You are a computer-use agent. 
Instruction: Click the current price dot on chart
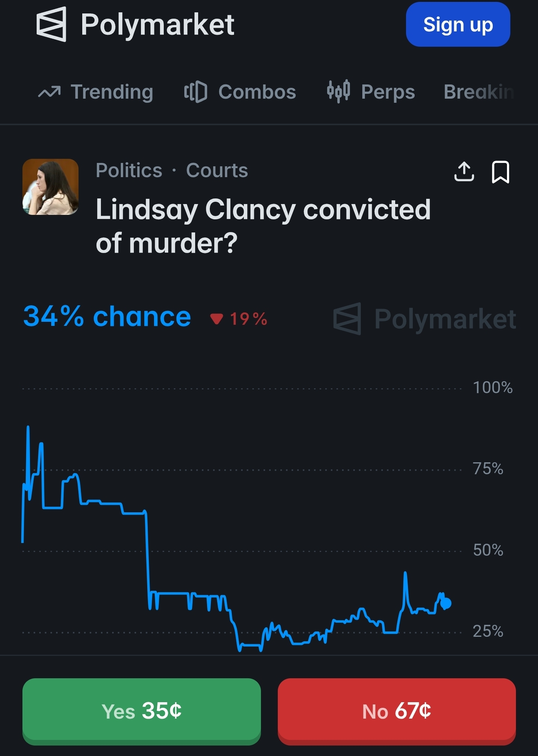(x=446, y=603)
